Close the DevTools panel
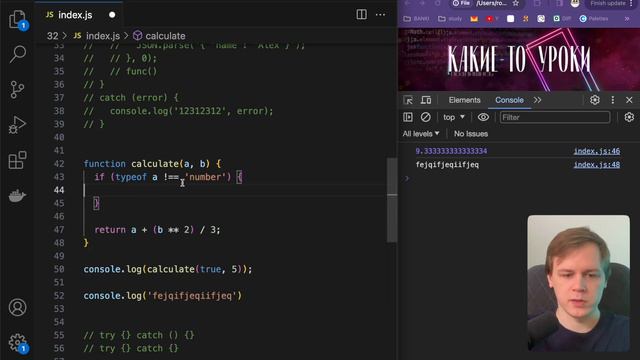The height and width of the screenshot is (360, 640). click(x=629, y=100)
